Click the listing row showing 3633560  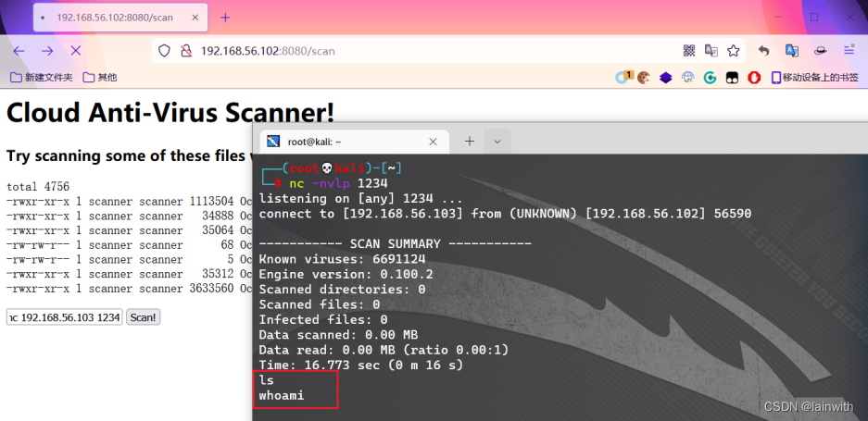(x=129, y=289)
